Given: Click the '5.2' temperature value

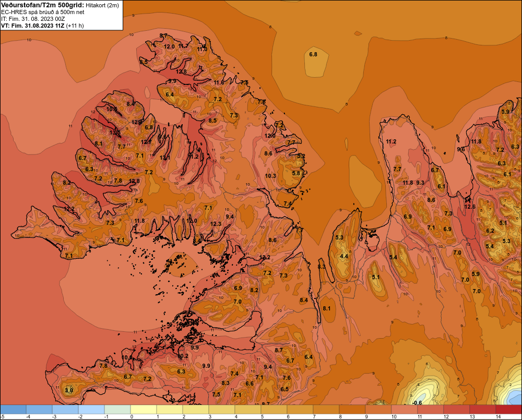Looking at the screenshot, I should 301,156.
